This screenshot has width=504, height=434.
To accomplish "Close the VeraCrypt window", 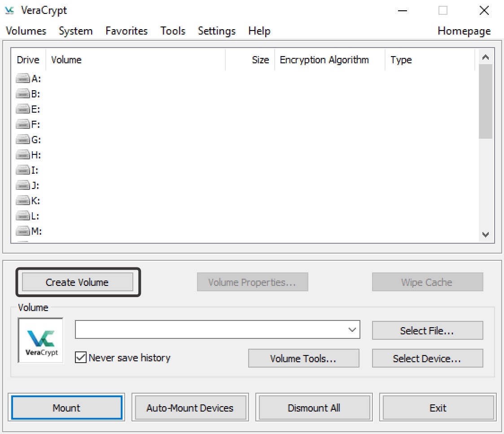I will [x=484, y=11].
